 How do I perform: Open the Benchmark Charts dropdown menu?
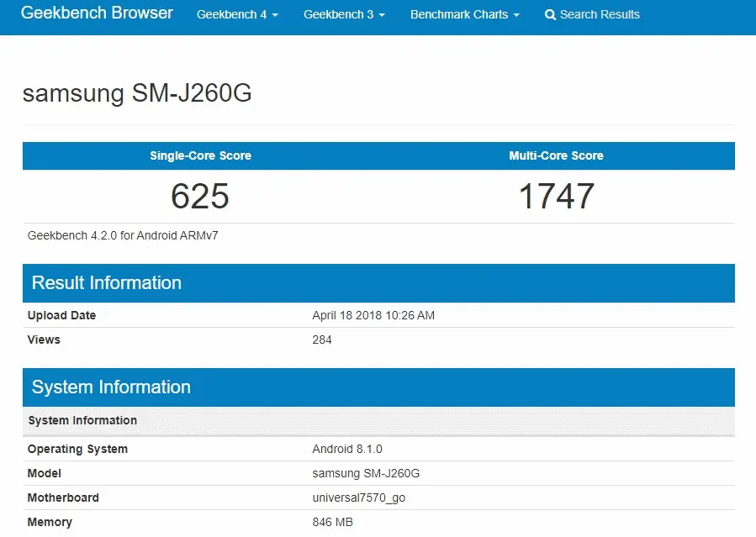tap(465, 14)
